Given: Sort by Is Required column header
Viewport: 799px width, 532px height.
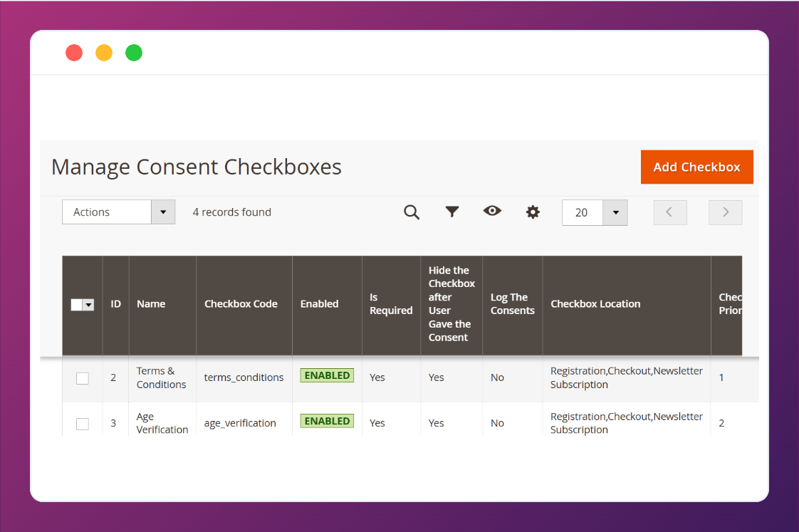Looking at the screenshot, I should click(392, 304).
